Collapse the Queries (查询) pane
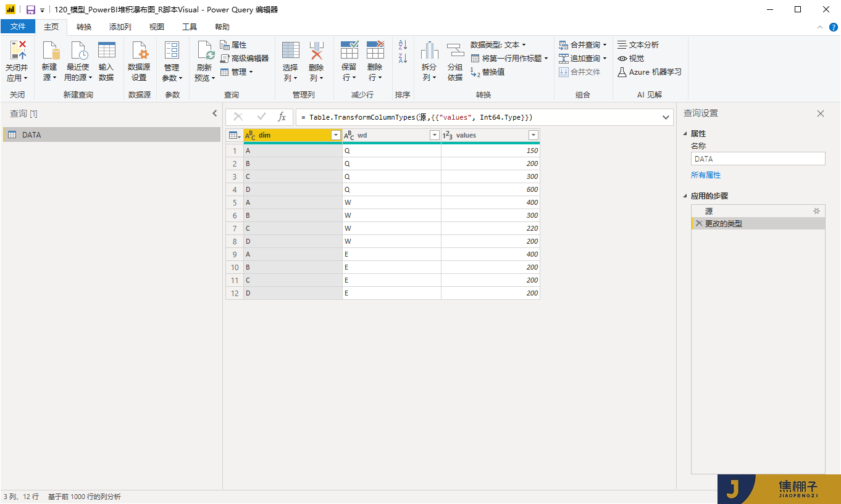841x504 pixels. (214, 114)
